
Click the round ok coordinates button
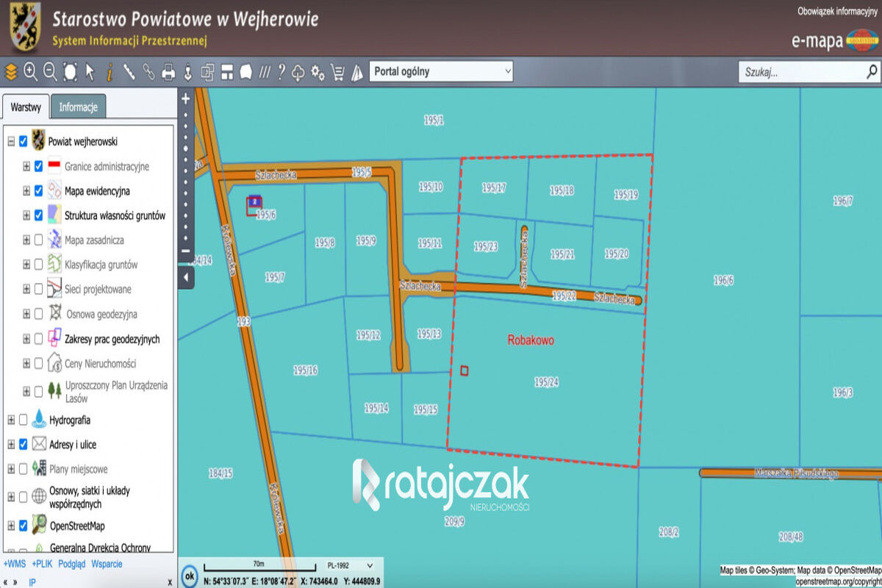(190, 576)
